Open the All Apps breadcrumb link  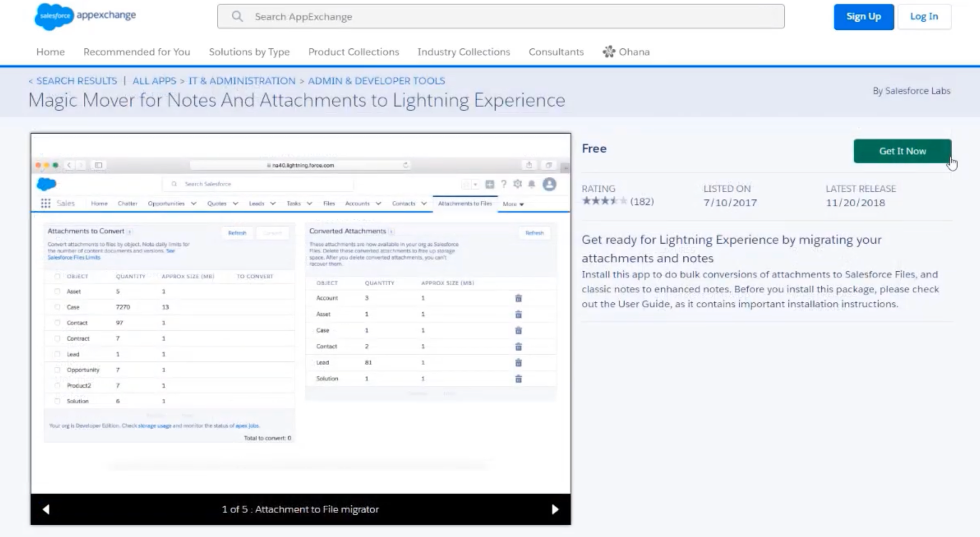[x=154, y=81]
